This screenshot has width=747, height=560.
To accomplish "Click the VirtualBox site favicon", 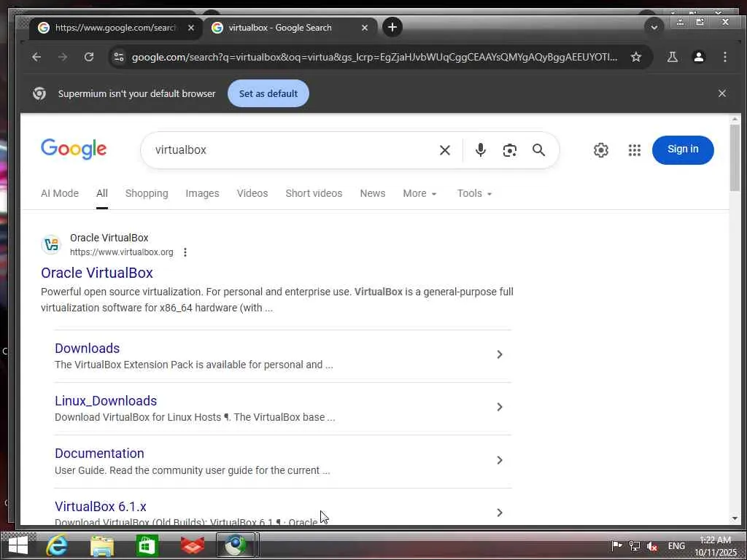I will click(x=51, y=245).
